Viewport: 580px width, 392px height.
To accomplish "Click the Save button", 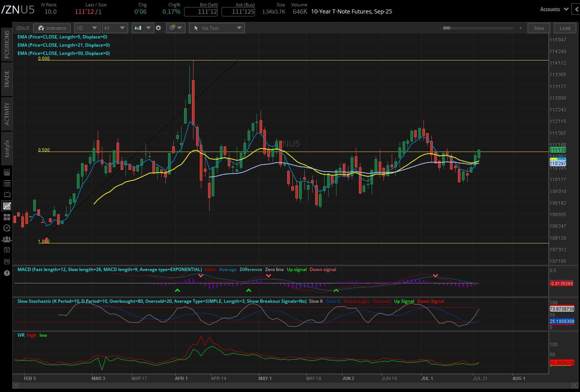I will coord(538,28).
